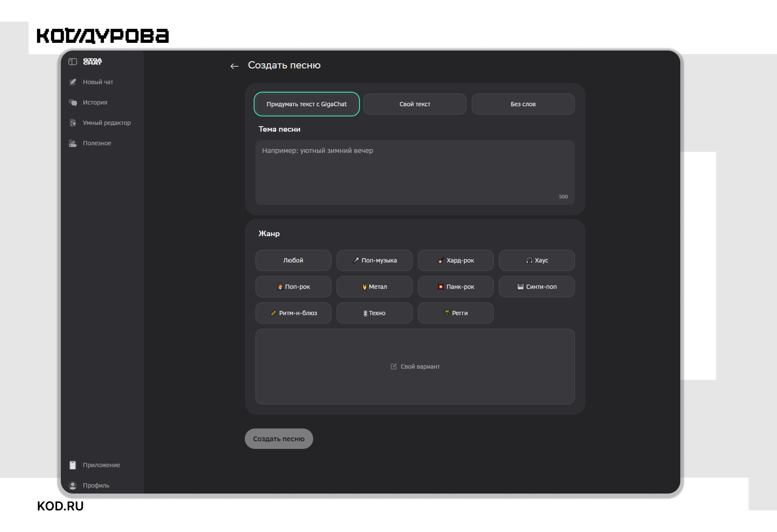
Task: Click the GigaChat logo
Action: tap(92, 62)
